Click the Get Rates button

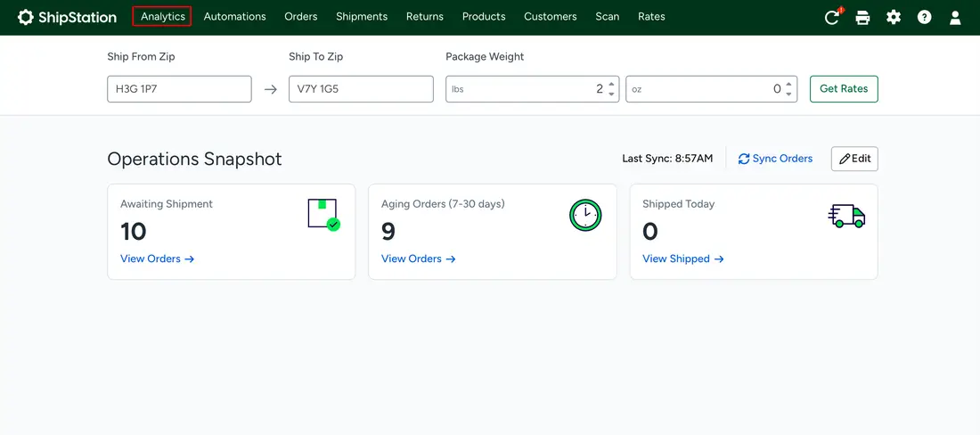(x=844, y=89)
